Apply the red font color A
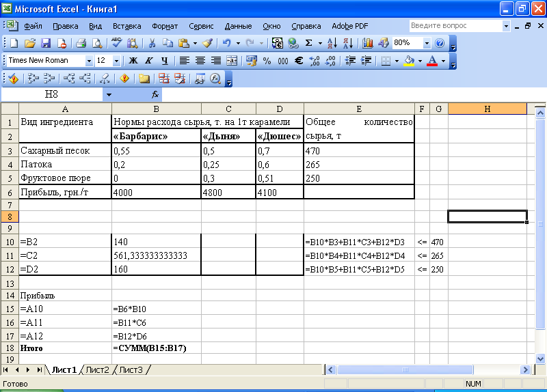Viewport: 547px width, 392px height. coord(432,61)
